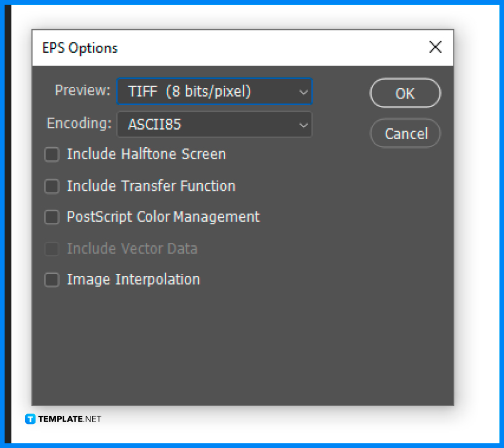Close the EPS Options dialog
Screen dimensions: 504x448
[435, 48]
